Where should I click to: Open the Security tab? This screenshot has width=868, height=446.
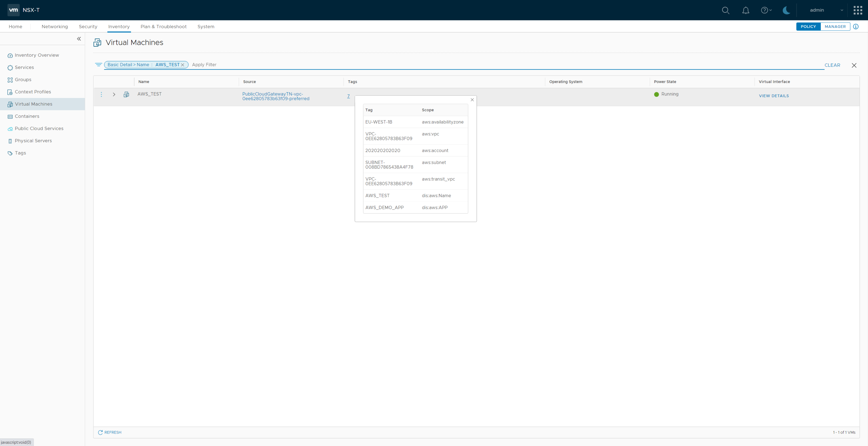(x=88, y=27)
